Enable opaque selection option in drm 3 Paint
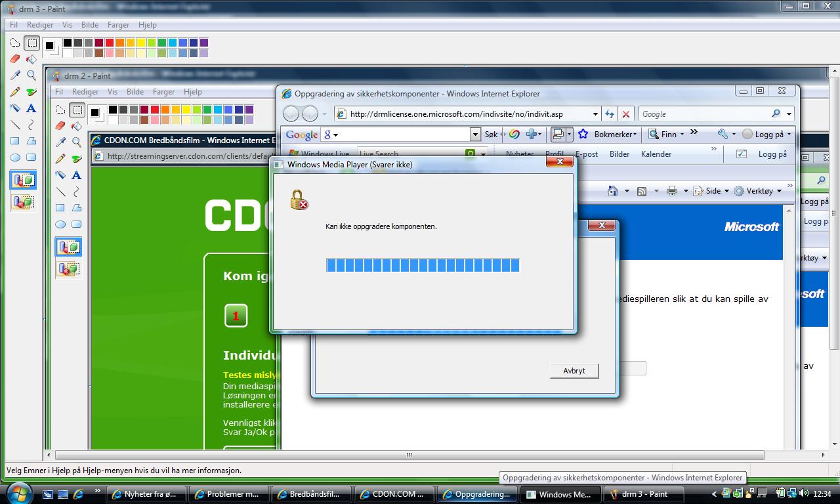Viewport: 840px width, 504px height. [23, 180]
